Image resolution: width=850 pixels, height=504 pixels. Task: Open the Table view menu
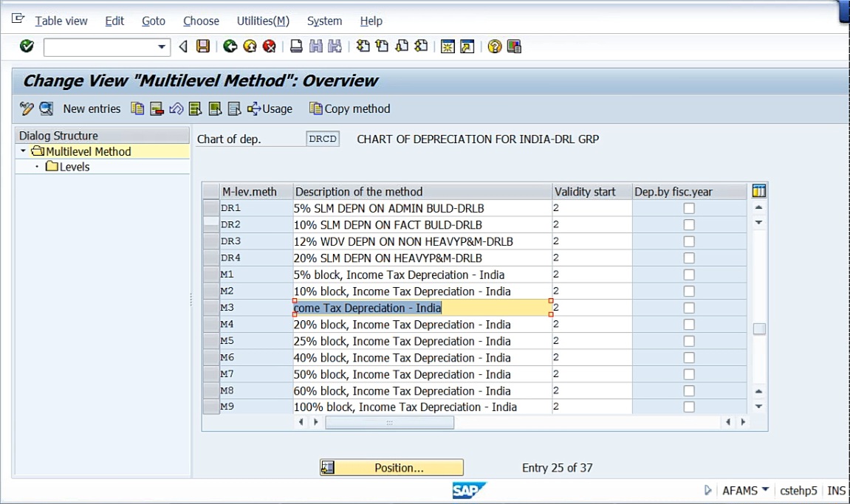[61, 21]
